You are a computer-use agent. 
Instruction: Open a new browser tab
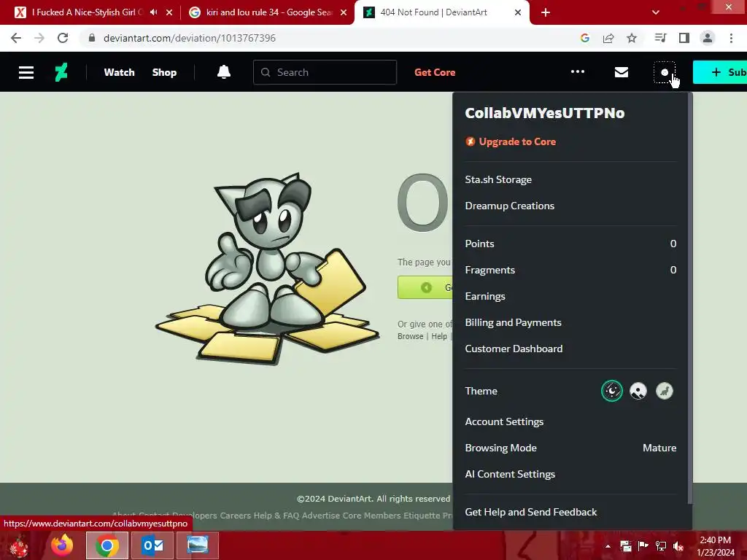tap(546, 12)
